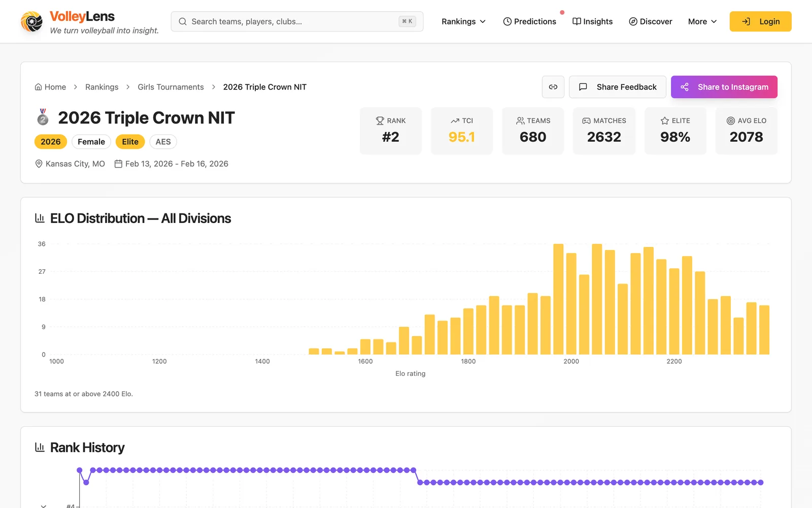Go to the Insights section
Viewport: 812px width, 508px height.
click(592, 21)
